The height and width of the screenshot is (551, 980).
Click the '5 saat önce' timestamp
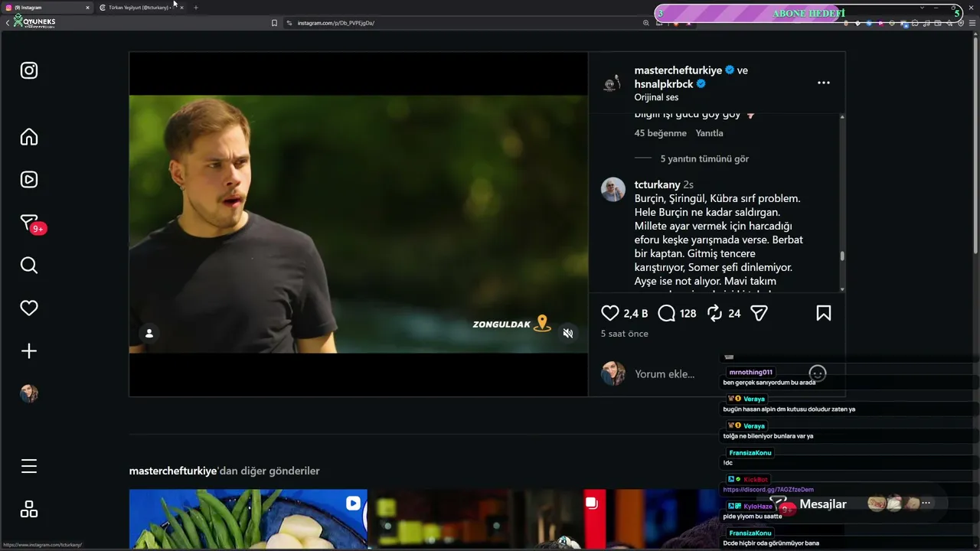click(x=625, y=334)
